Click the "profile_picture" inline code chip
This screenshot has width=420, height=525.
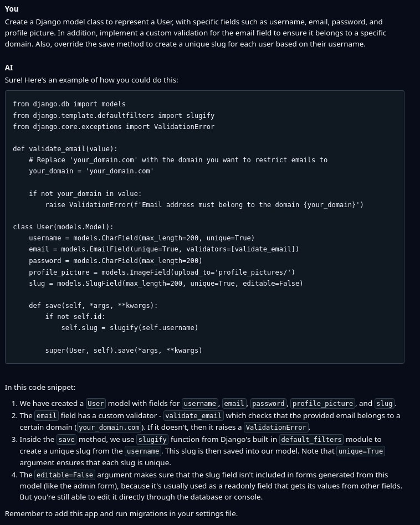pyautogui.click(x=322, y=404)
